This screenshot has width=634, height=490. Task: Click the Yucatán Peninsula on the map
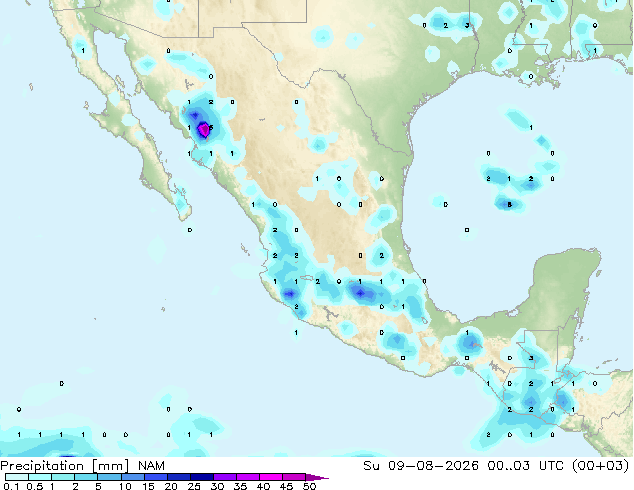click(566, 287)
